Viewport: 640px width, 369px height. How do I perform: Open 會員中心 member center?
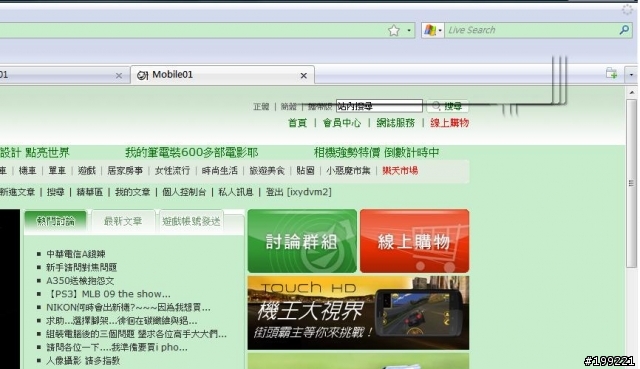342,123
